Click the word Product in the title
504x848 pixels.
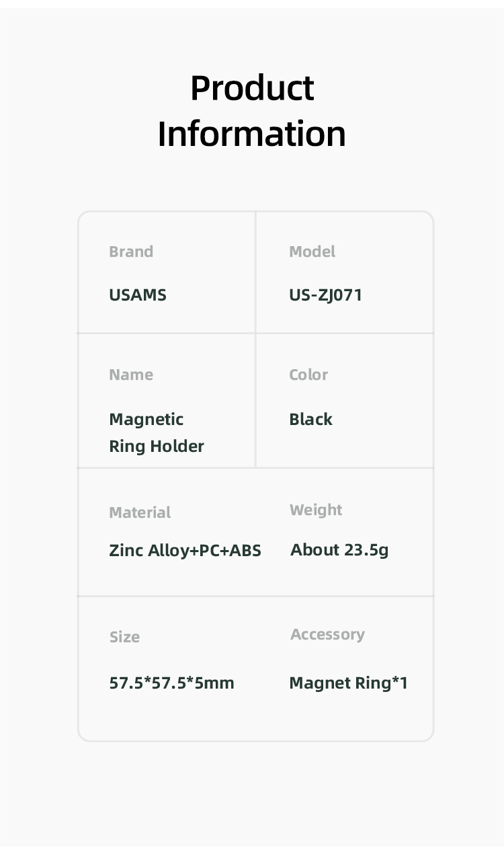(x=252, y=88)
